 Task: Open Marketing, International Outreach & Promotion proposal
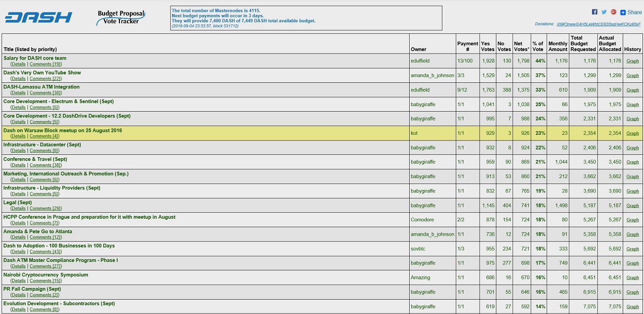(66, 174)
